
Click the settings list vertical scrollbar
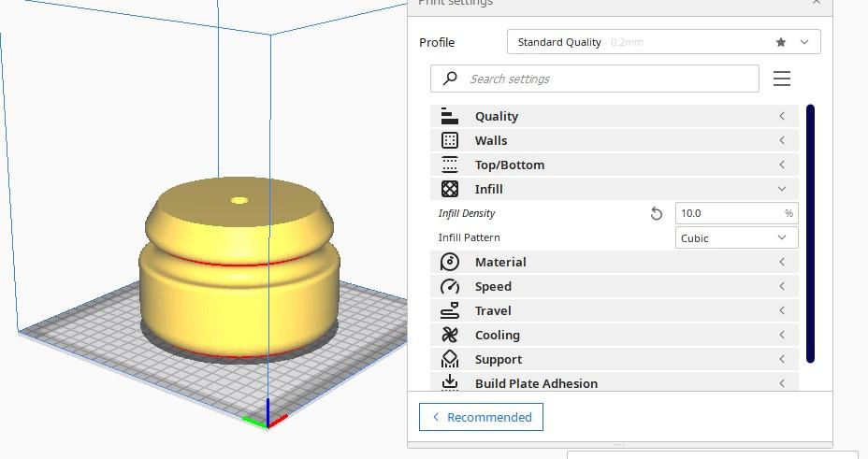pos(810,234)
